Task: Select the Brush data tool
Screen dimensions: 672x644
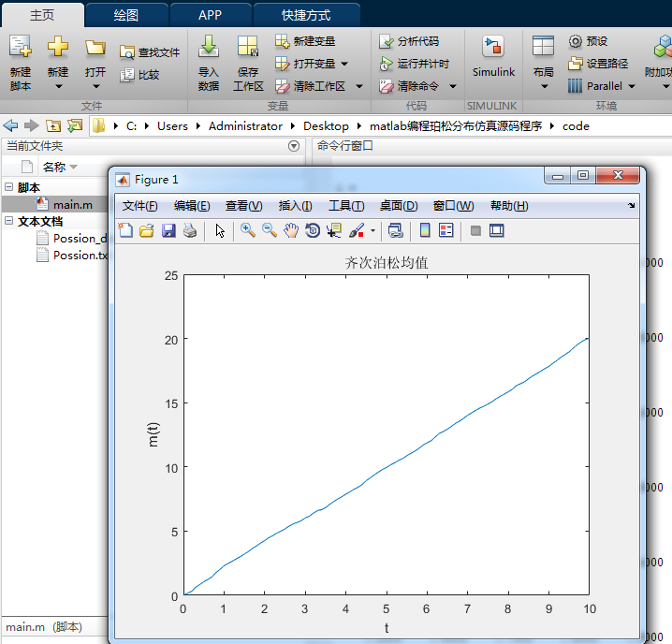Action: (x=357, y=230)
